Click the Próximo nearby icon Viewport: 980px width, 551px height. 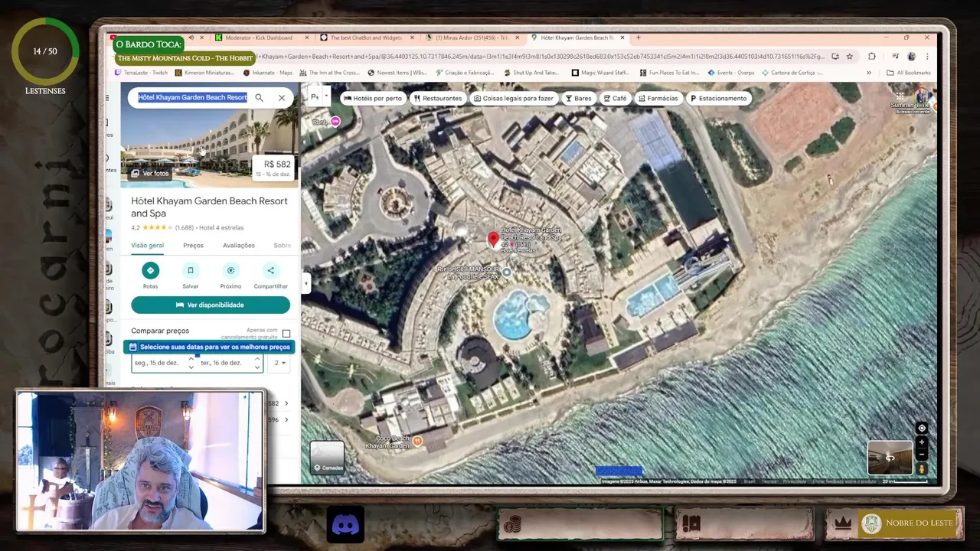click(x=230, y=270)
